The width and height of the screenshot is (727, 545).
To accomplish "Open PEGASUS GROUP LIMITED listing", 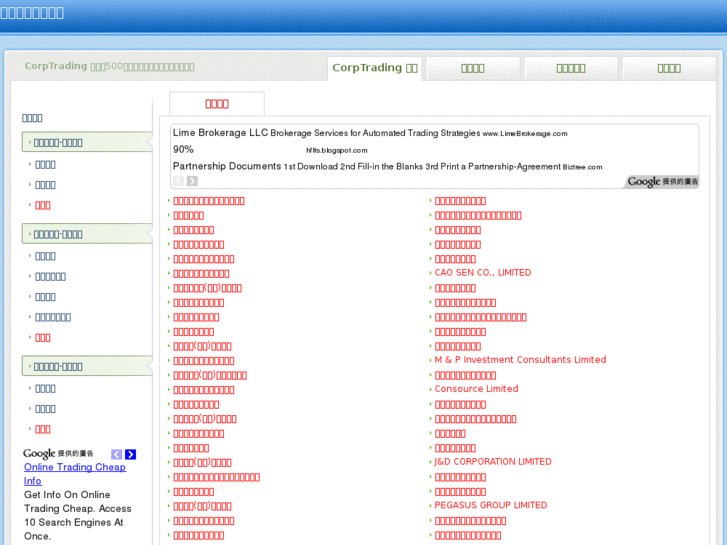I will 491,506.
